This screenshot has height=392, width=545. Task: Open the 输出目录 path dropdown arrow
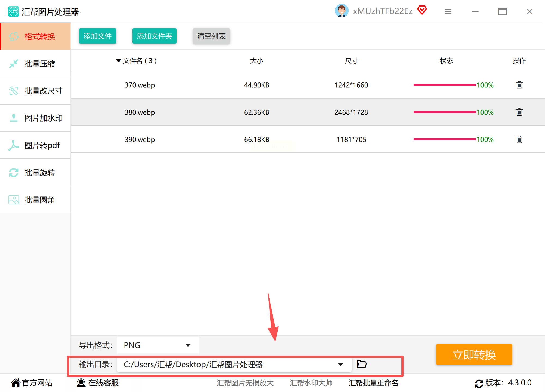coord(340,364)
